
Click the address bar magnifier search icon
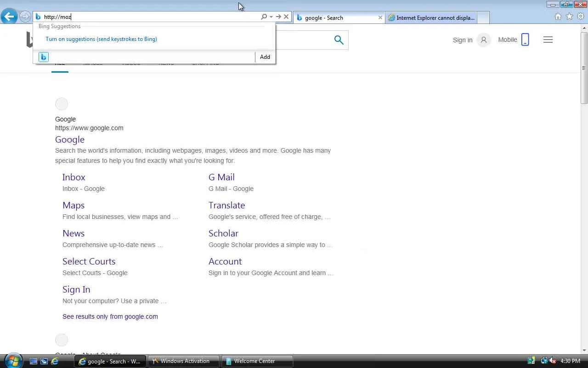tap(264, 17)
